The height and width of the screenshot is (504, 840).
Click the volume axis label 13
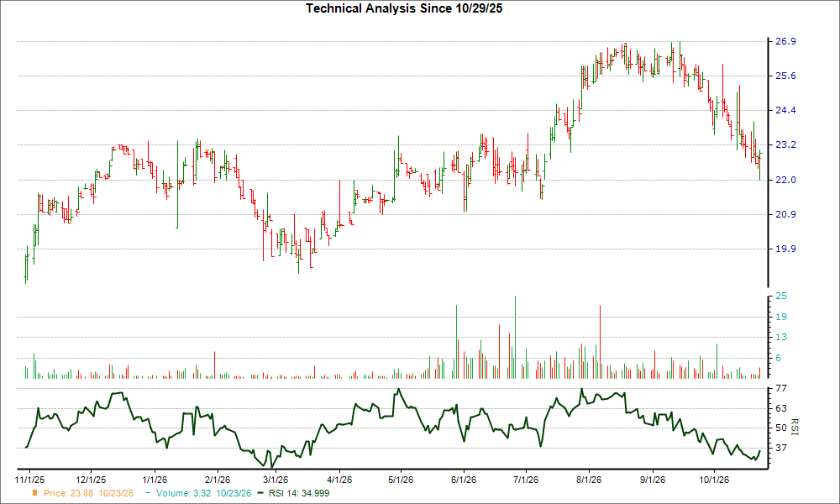(x=781, y=338)
